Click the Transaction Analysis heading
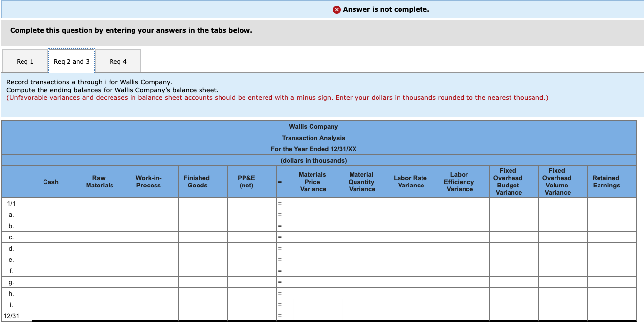This screenshot has height=326, width=644. click(313, 138)
